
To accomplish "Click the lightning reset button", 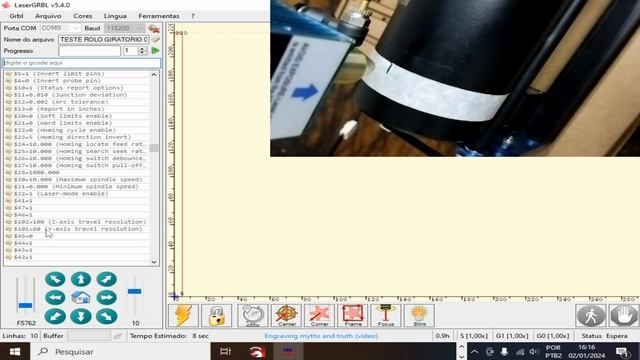I will coord(183,315).
